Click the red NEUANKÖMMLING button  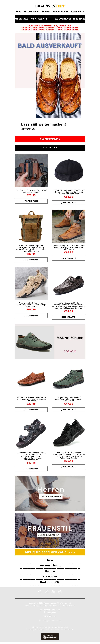click(x=50, y=139)
